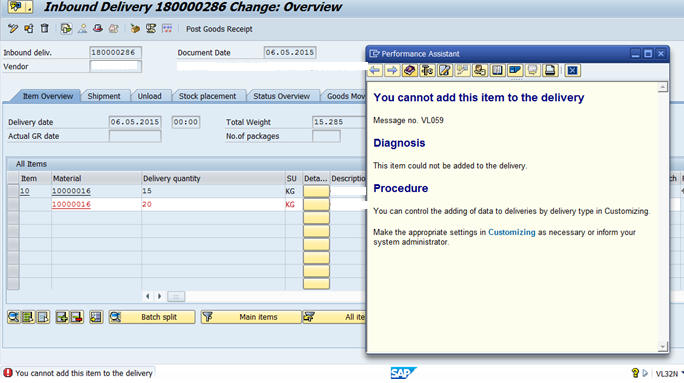Click the Post Goods Receipt button
The height and width of the screenshot is (383, 684).
pos(219,29)
